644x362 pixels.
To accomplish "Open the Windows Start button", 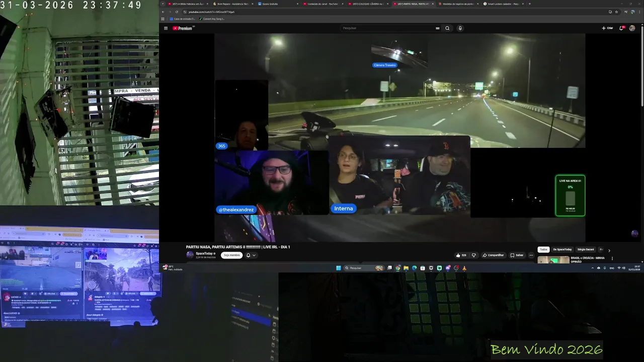I will click(x=339, y=268).
